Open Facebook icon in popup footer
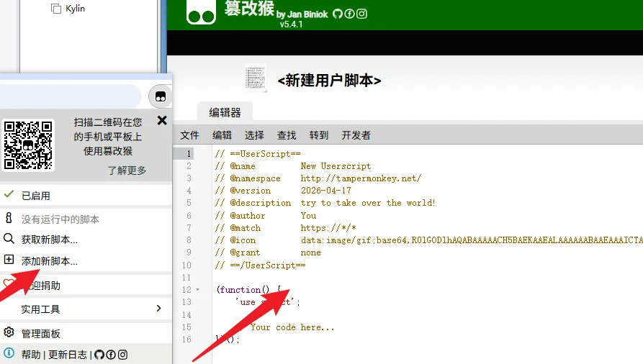The width and height of the screenshot is (643, 364). pyautogui.click(x=111, y=355)
